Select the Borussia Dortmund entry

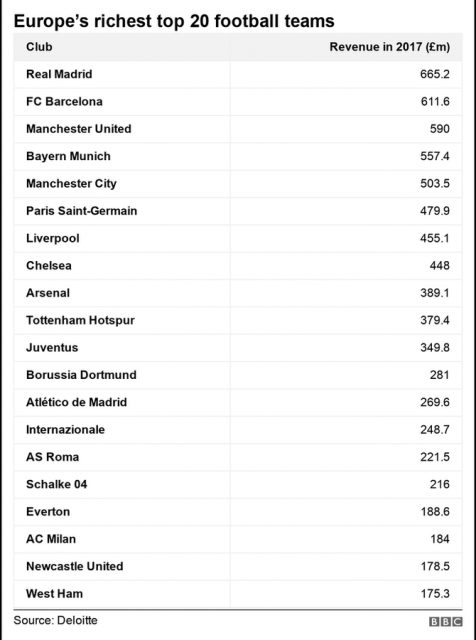(81, 375)
